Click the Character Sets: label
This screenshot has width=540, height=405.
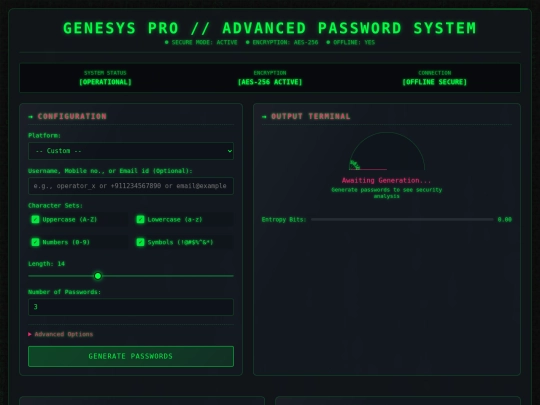(x=55, y=206)
